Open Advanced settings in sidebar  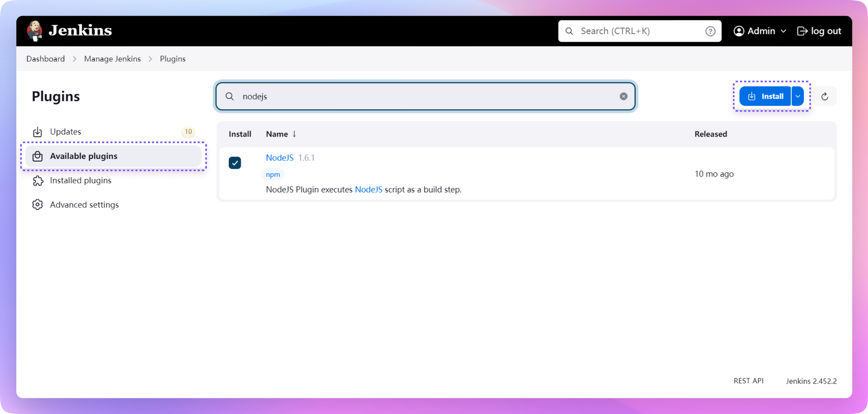(113, 205)
